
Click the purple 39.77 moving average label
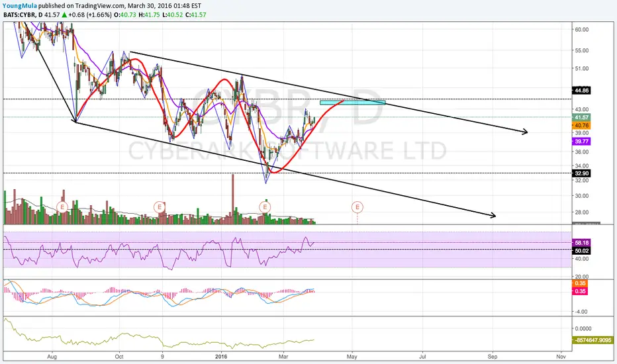[582, 141]
